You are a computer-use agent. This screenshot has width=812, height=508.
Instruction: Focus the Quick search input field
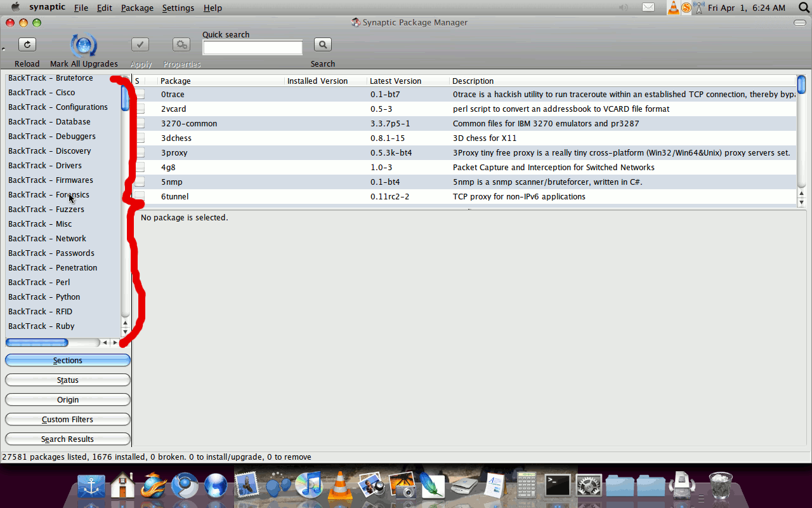[x=252, y=48]
